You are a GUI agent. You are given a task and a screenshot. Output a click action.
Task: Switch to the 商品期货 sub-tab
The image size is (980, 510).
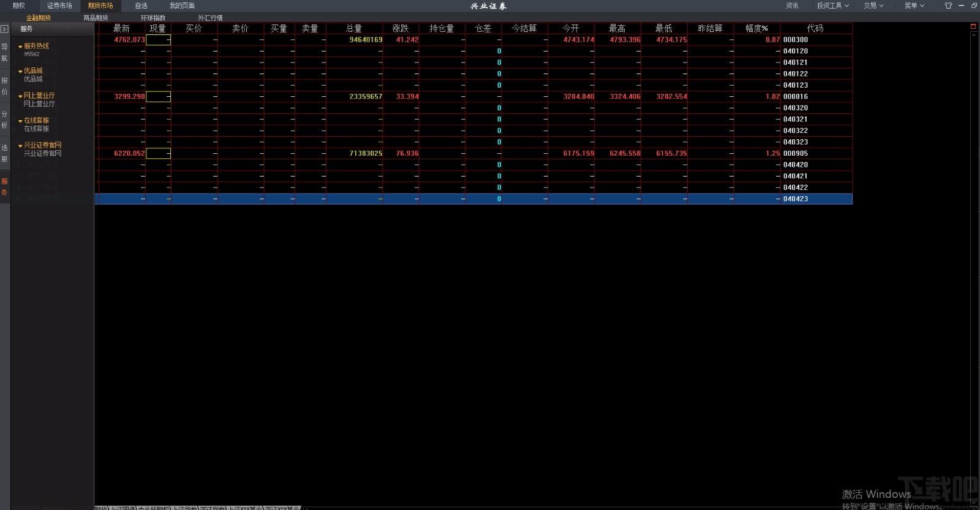[96, 18]
